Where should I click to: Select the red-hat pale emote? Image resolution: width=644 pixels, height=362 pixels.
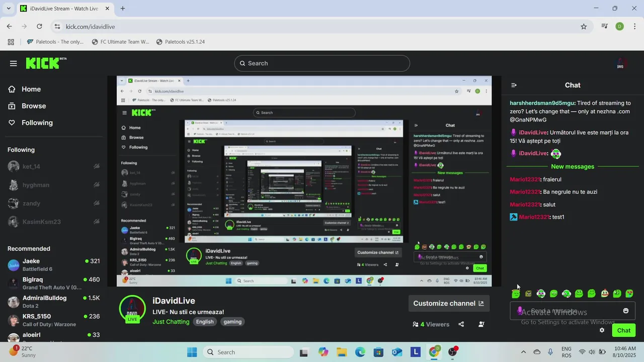click(604, 294)
